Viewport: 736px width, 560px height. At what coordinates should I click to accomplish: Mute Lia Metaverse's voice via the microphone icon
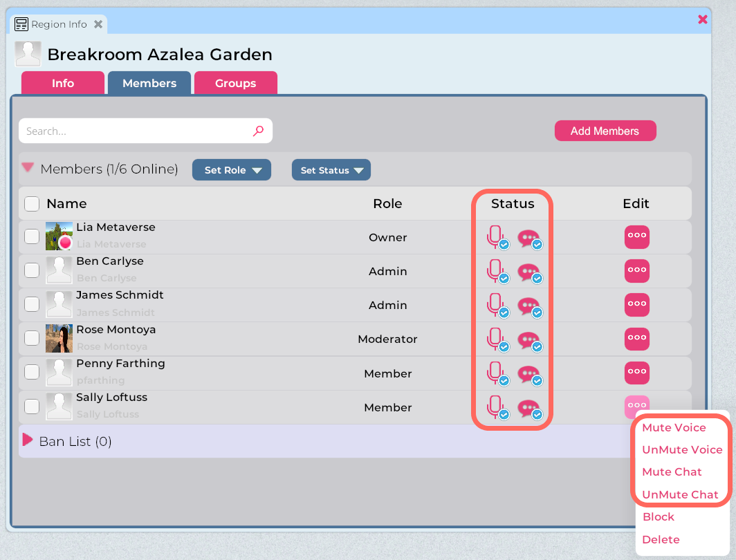pos(495,237)
